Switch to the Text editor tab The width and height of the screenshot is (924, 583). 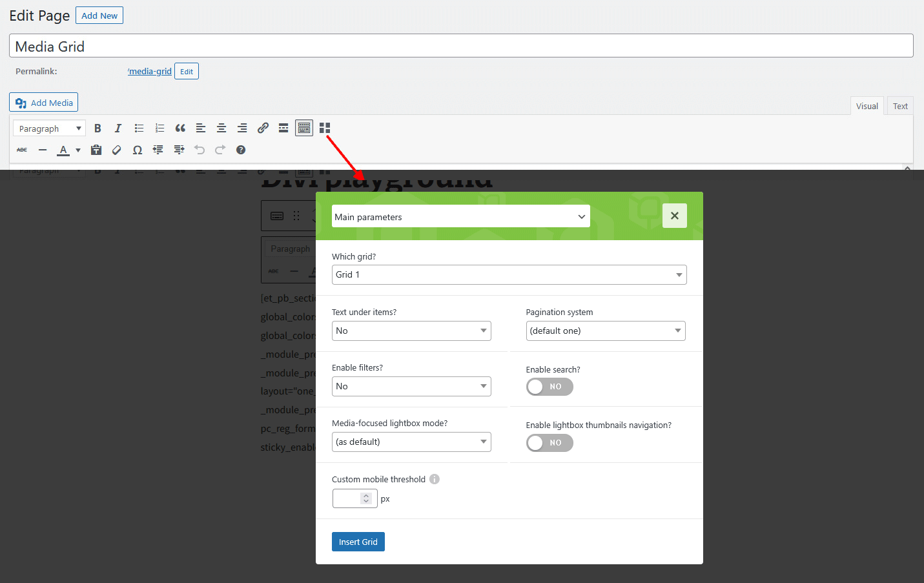pyautogui.click(x=900, y=107)
